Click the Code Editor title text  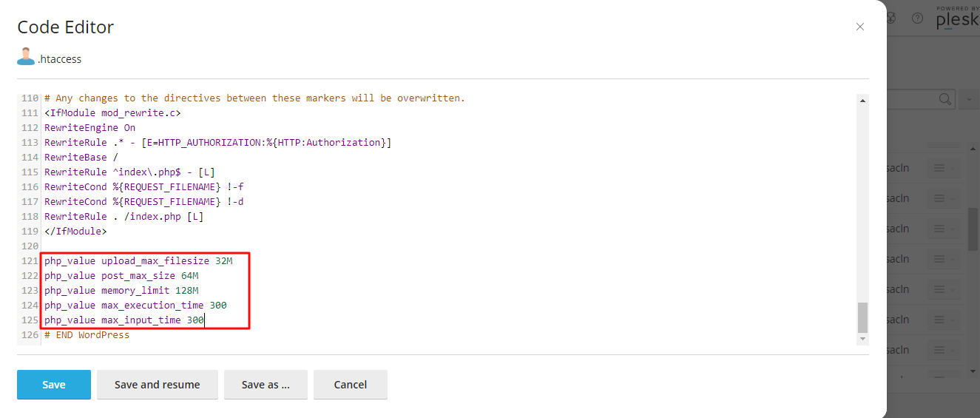65,27
